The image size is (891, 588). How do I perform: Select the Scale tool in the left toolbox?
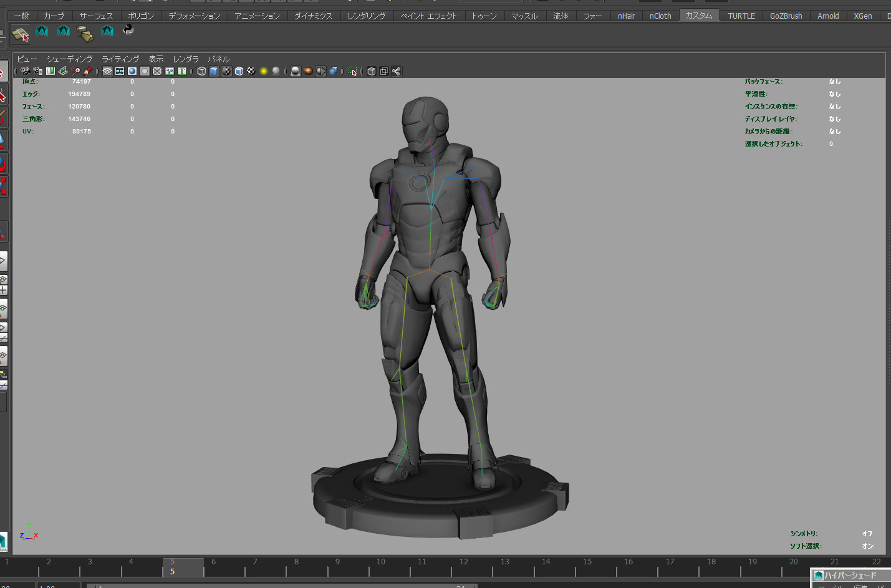(x=2, y=185)
